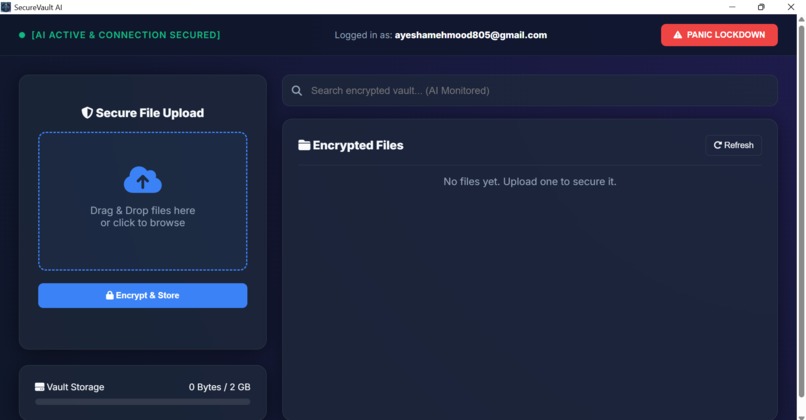Screen dimensions: 806x420
Task: Click the magnifier search icon
Action: [297, 91]
